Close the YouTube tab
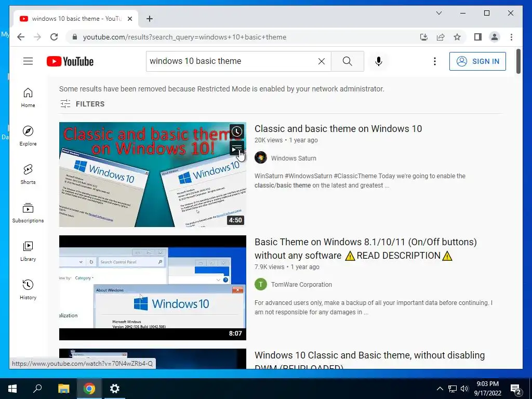The width and height of the screenshot is (532, 399). click(x=129, y=19)
